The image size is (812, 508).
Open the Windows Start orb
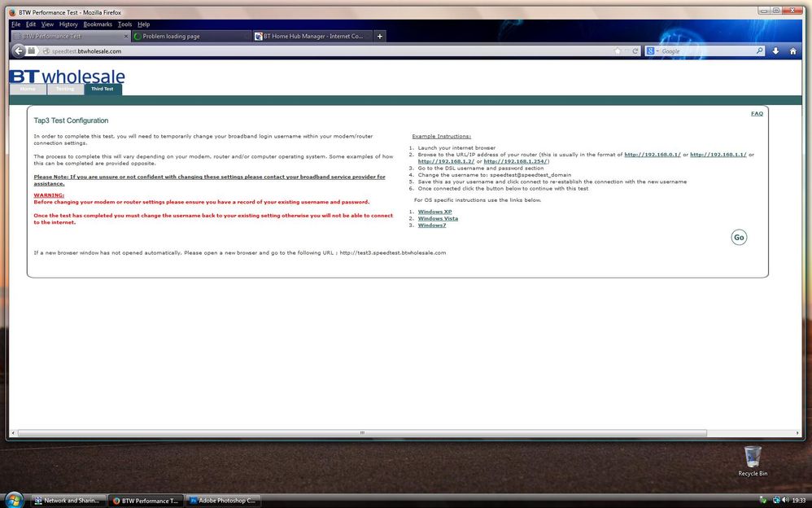click(14, 500)
